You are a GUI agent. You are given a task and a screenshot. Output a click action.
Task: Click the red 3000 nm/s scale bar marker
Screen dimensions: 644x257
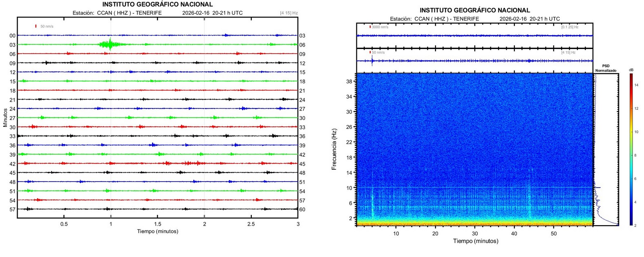point(370,27)
